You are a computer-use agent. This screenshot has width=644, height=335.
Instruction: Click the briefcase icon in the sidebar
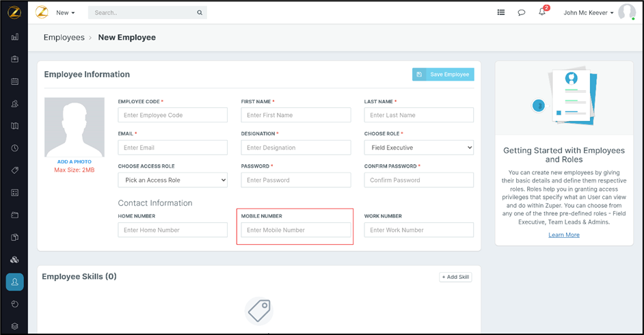(x=15, y=59)
